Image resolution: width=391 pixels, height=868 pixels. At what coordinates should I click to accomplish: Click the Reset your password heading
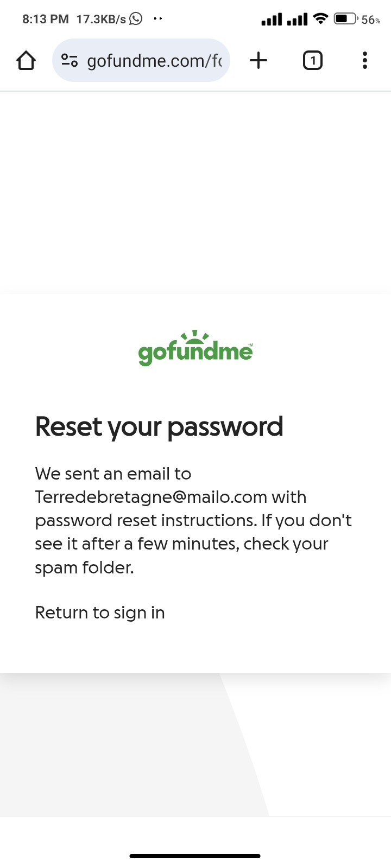[159, 427]
